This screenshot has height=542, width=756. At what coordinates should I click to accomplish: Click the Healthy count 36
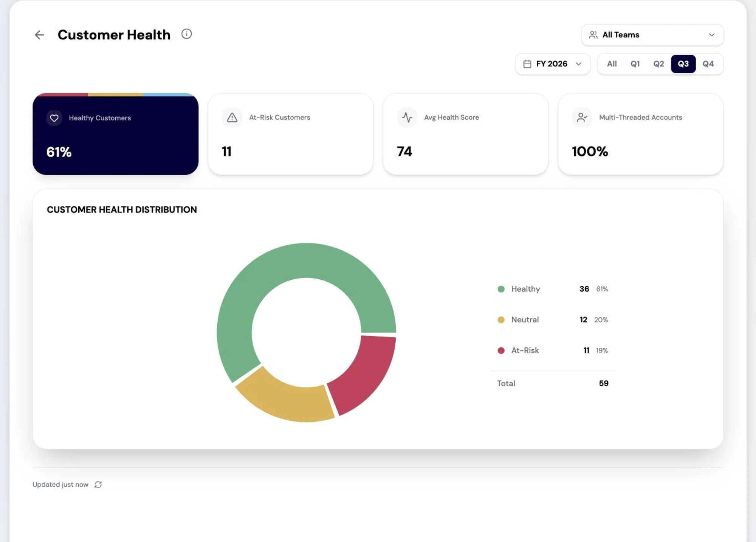coord(584,289)
